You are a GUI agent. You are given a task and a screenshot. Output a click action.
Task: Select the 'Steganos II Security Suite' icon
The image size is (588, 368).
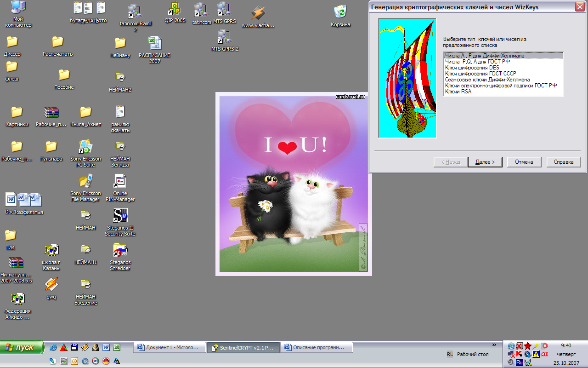(120, 223)
